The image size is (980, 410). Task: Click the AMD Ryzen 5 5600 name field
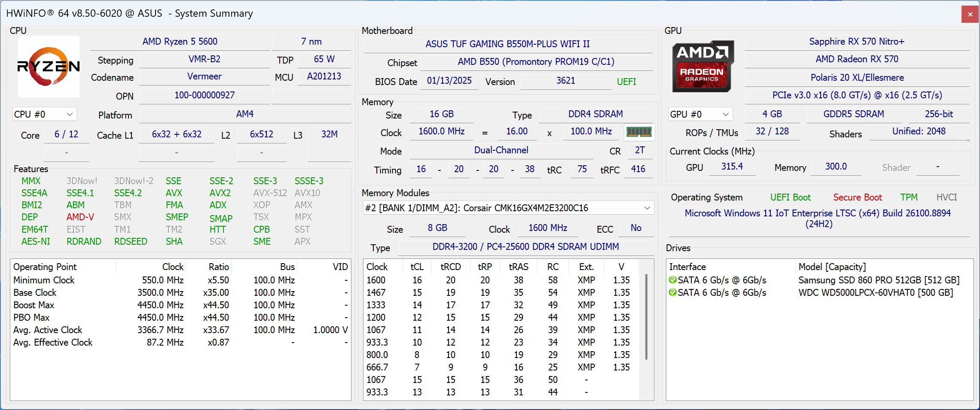pyautogui.click(x=180, y=42)
